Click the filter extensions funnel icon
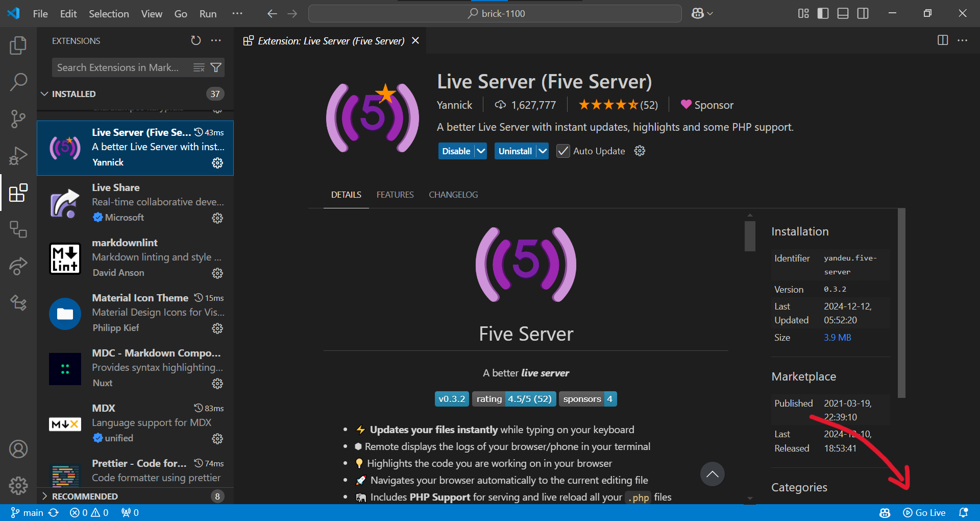 point(216,67)
